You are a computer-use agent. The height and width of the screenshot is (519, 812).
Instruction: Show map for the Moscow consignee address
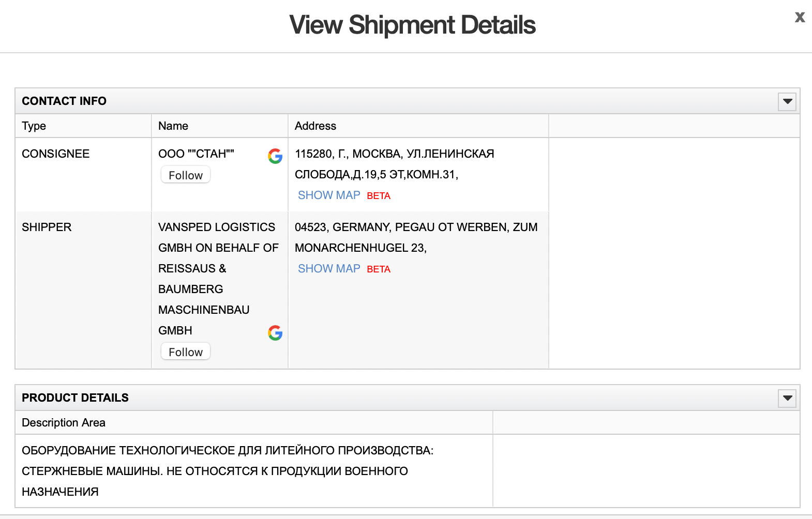(x=329, y=195)
